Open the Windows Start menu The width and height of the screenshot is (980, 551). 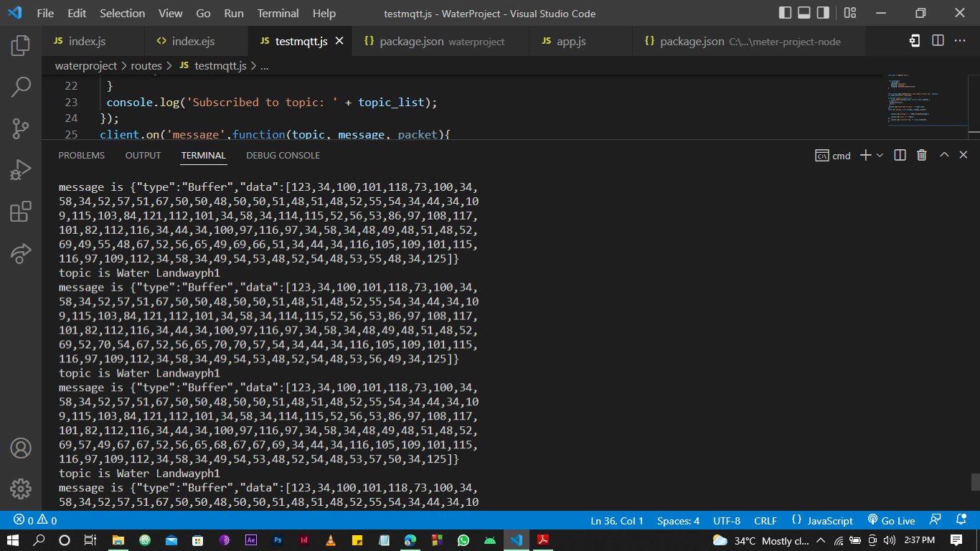(13, 540)
